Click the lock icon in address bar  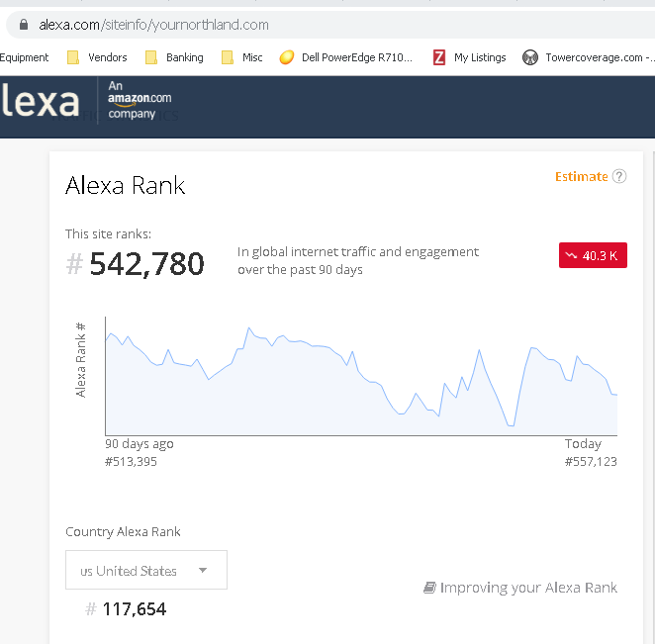point(24,25)
